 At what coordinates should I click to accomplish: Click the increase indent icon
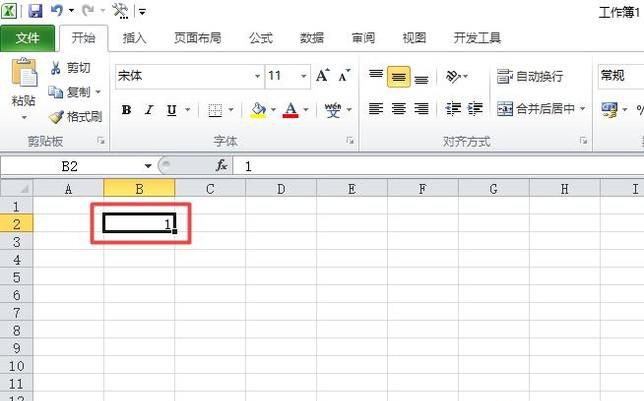click(x=475, y=109)
